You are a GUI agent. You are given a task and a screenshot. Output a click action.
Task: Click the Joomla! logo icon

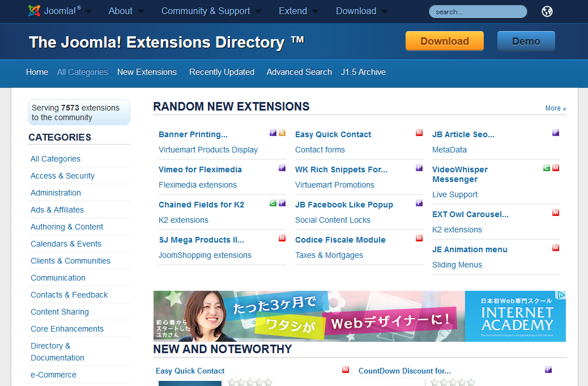(34, 11)
